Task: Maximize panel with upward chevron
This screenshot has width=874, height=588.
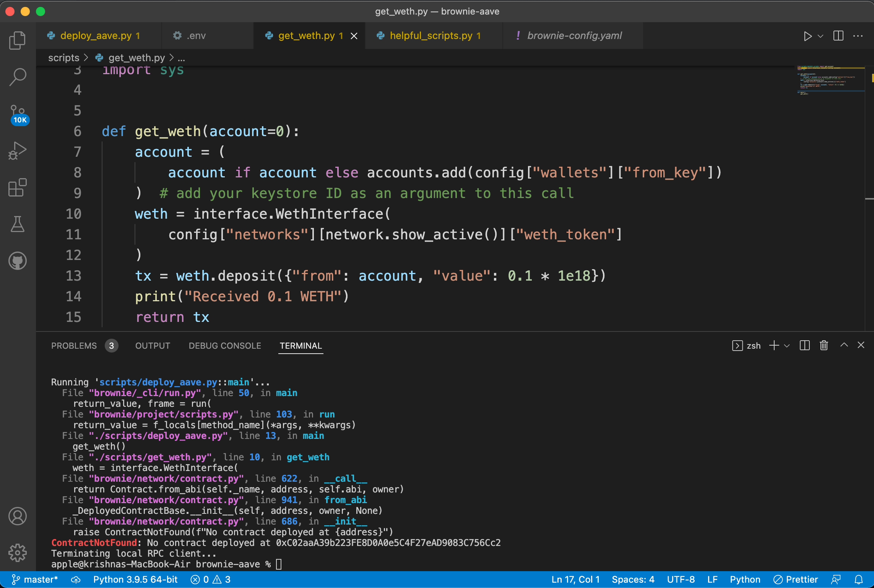Action: pyautogui.click(x=844, y=345)
